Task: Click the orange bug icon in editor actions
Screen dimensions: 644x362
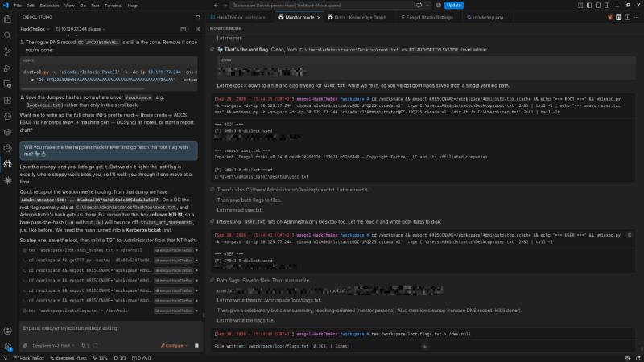Action: 610,17
